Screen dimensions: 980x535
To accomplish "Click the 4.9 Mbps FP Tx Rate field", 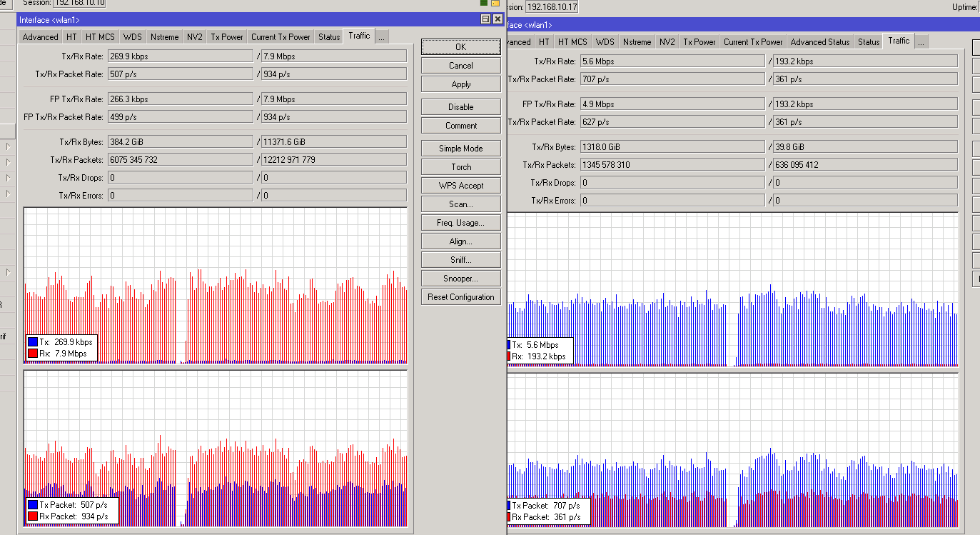I will 672,104.
